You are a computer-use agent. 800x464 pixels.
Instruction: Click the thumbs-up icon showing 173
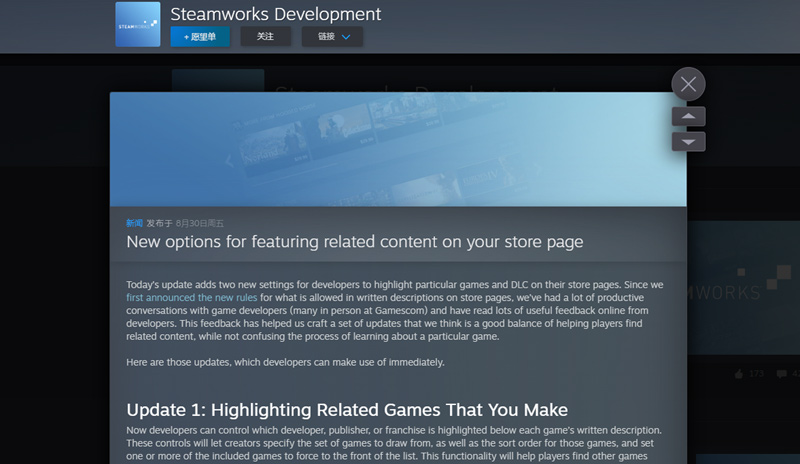739,374
